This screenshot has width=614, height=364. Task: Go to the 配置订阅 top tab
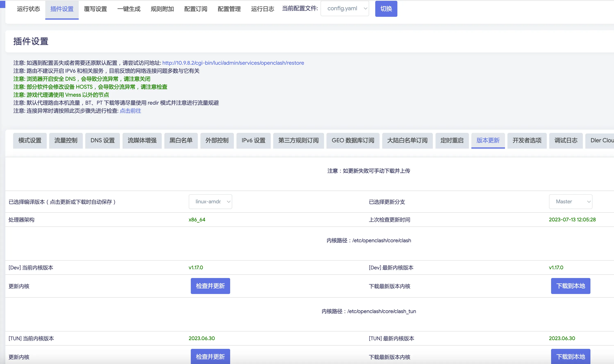pyautogui.click(x=196, y=9)
